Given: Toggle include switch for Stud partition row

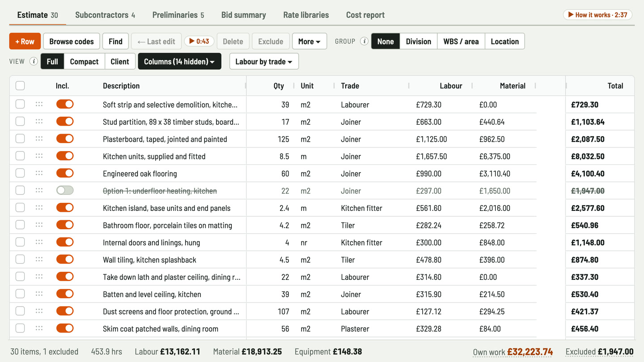Looking at the screenshot, I should (65, 122).
